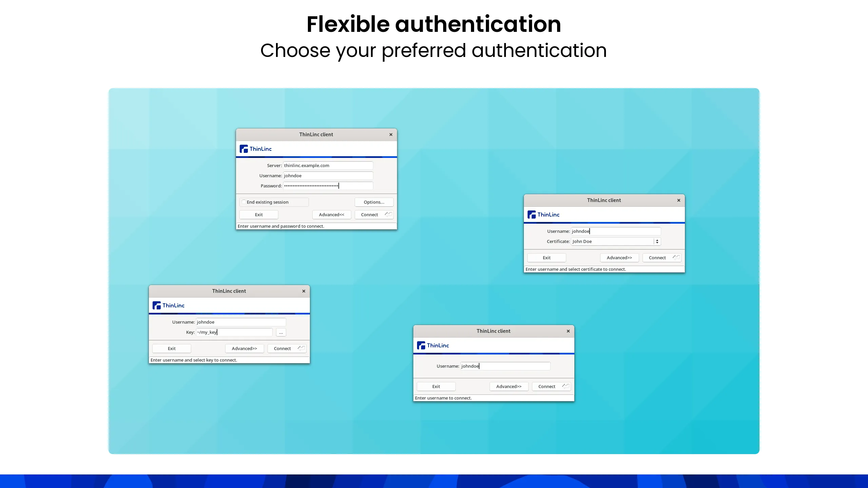The width and height of the screenshot is (868, 488).
Task: Browse for key file with ... button
Action: 281,332
